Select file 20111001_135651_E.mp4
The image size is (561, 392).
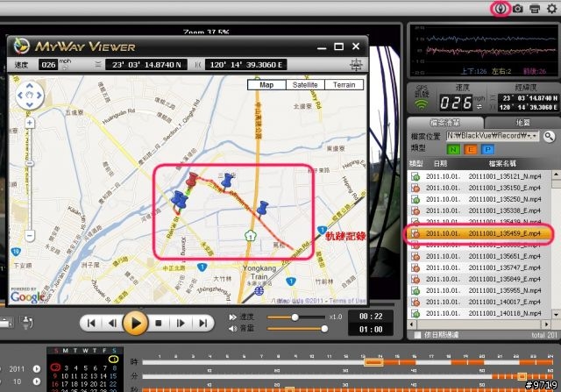(479, 256)
